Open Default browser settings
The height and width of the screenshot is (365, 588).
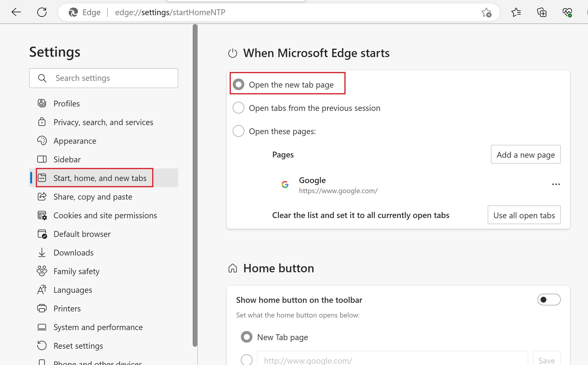point(104,234)
